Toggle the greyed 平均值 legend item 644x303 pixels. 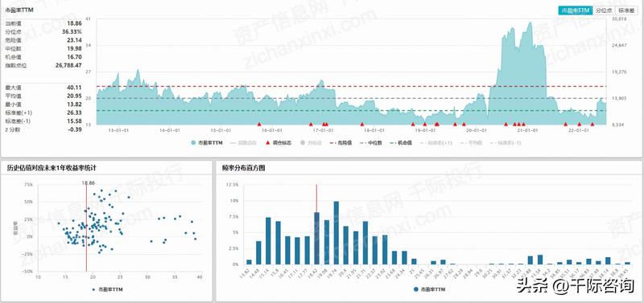point(471,143)
